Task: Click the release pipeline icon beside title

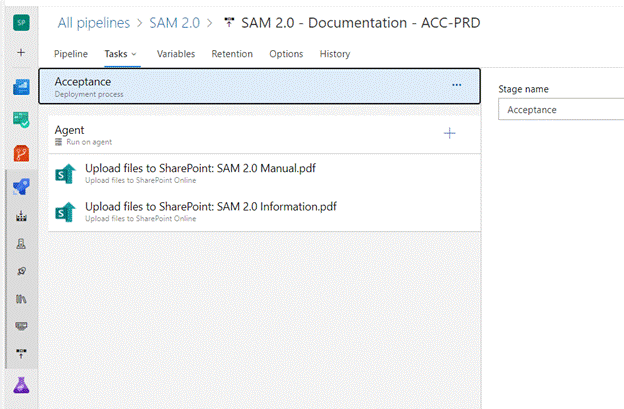Action: coord(229,22)
